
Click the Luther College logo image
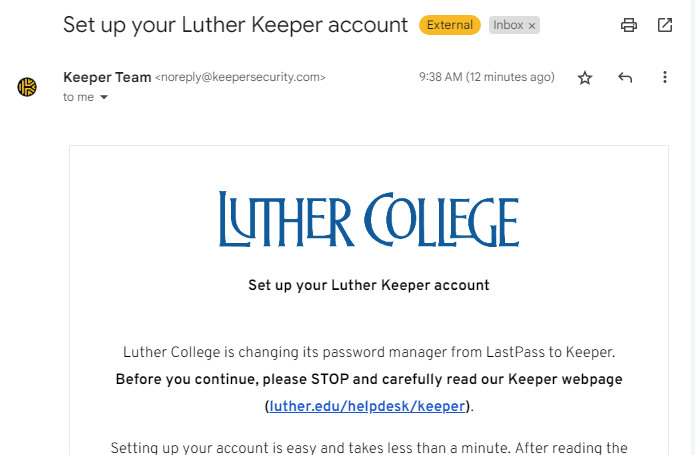369,219
